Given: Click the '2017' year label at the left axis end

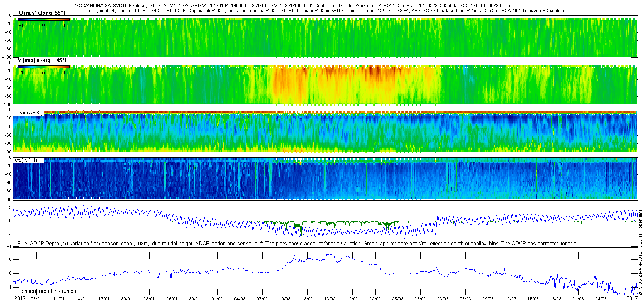Looking at the screenshot, I should (x=20, y=298).
